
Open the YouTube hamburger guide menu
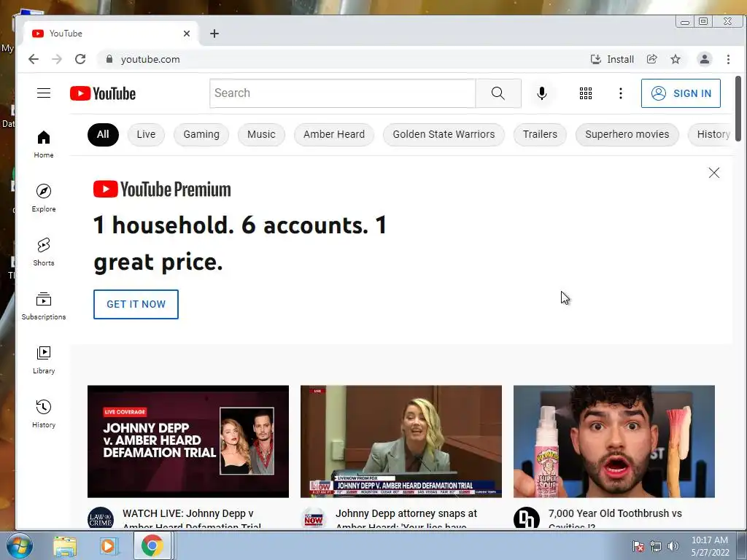[43, 93]
